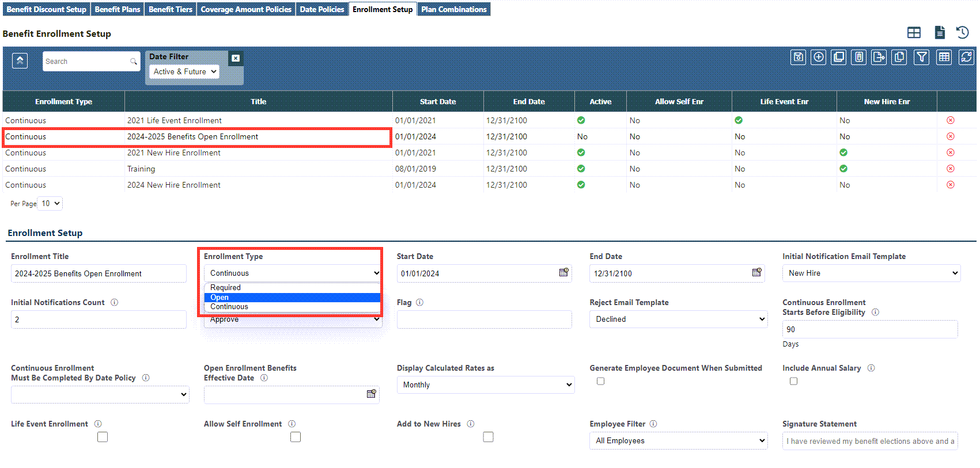Open the Effective Date calendar picker

tap(371, 394)
